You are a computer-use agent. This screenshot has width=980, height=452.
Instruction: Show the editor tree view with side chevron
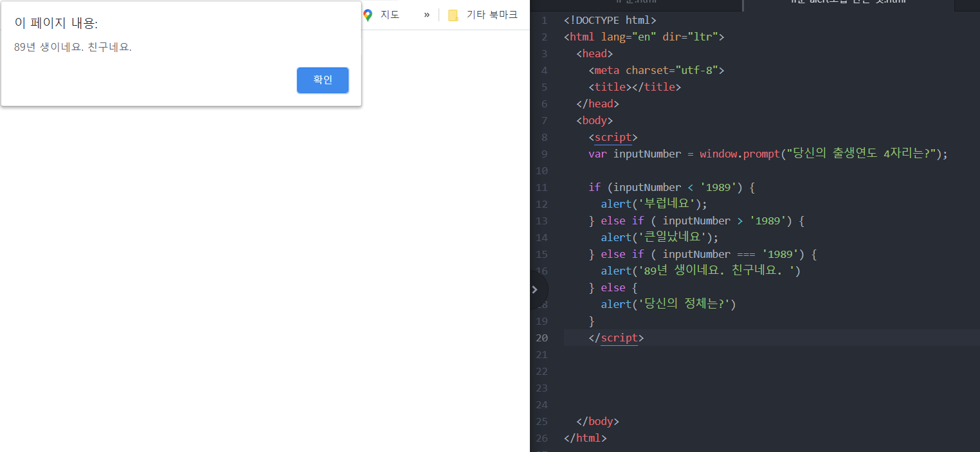534,289
